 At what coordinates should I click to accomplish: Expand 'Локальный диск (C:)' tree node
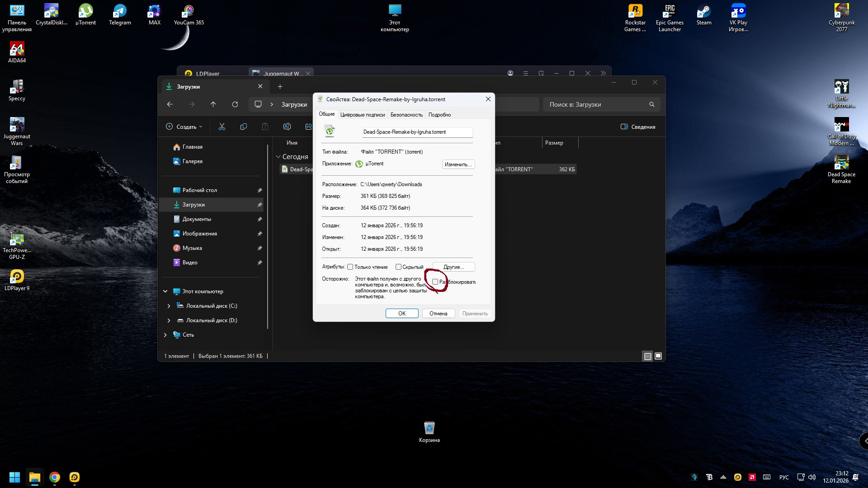click(169, 306)
